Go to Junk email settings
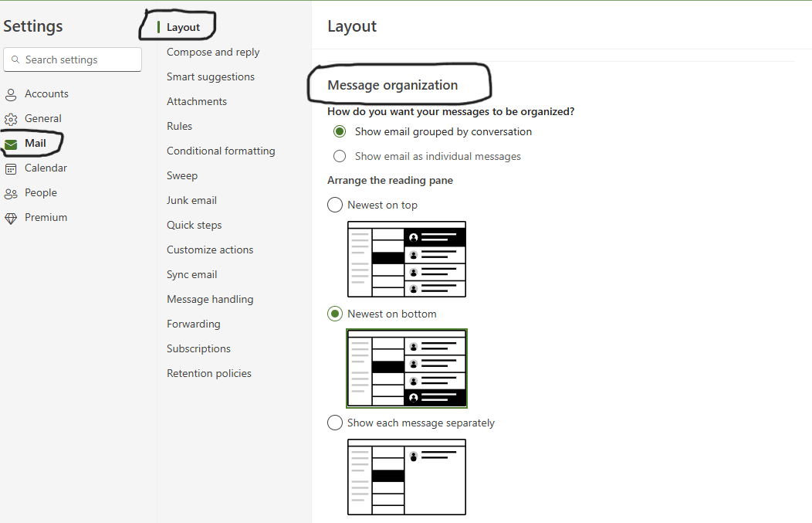This screenshot has width=812, height=523. point(191,200)
